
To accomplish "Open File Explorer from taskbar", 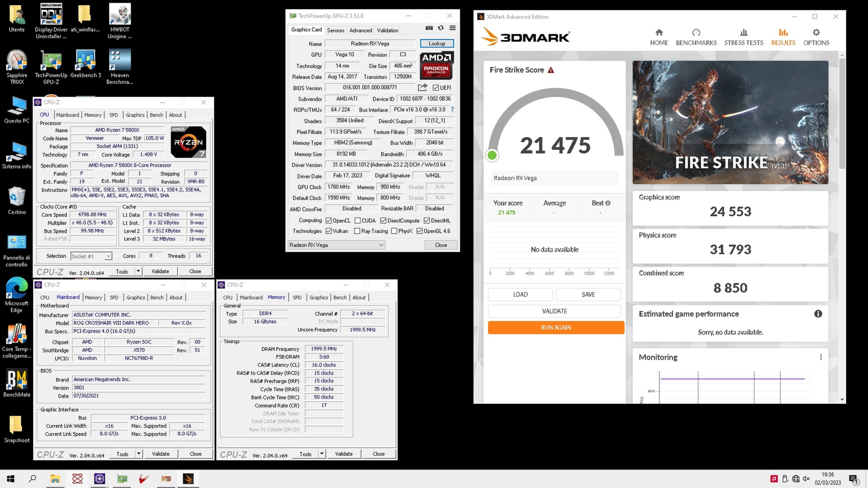I will coord(55,479).
